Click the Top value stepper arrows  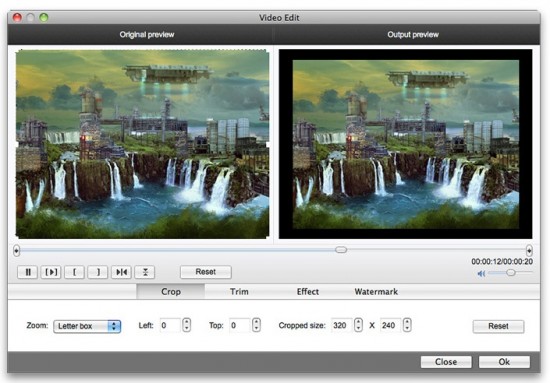click(x=256, y=325)
